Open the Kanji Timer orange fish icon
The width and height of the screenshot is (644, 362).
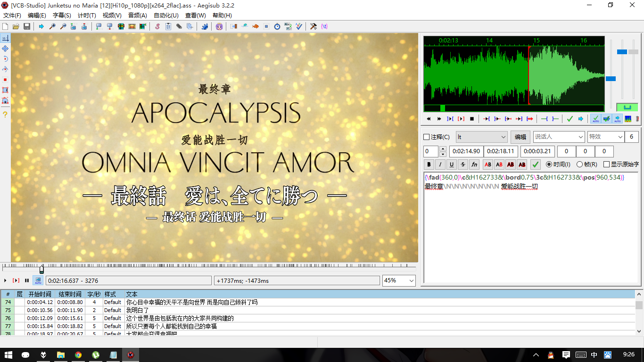(256, 26)
